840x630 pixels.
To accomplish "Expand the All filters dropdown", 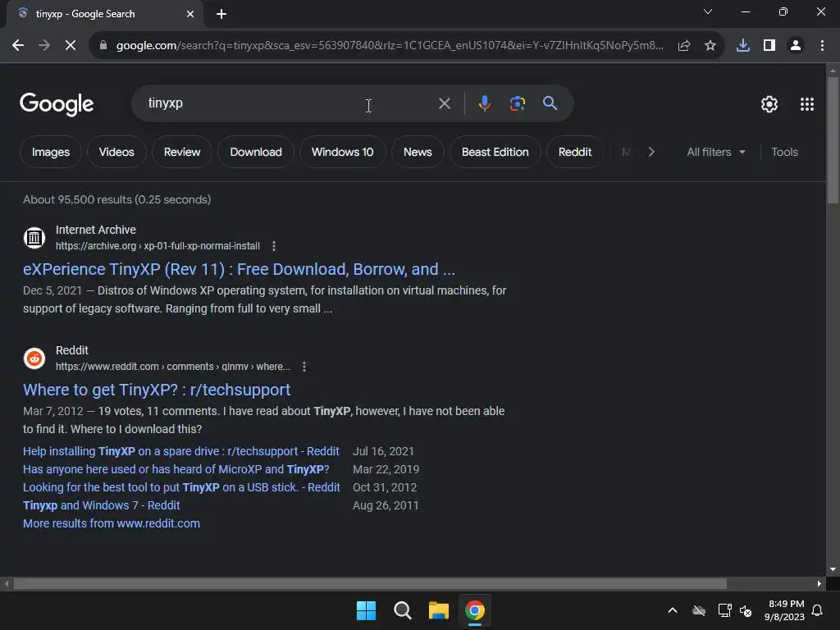I will [x=715, y=152].
